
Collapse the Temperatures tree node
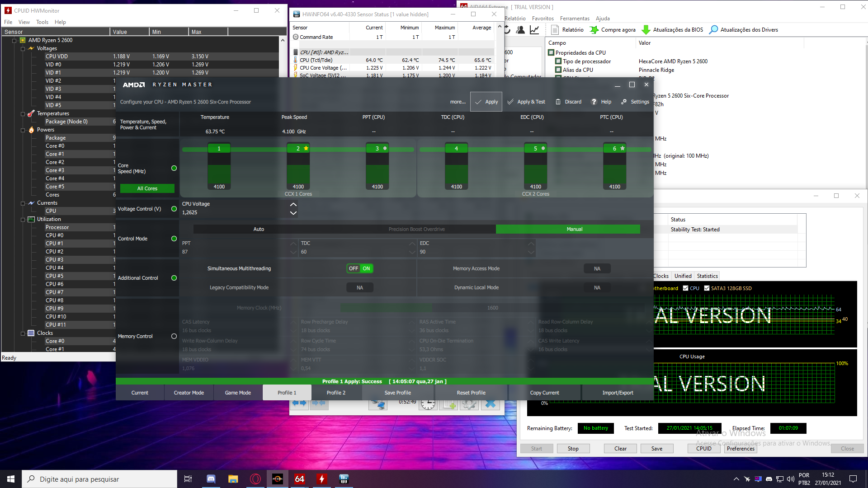tap(23, 113)
